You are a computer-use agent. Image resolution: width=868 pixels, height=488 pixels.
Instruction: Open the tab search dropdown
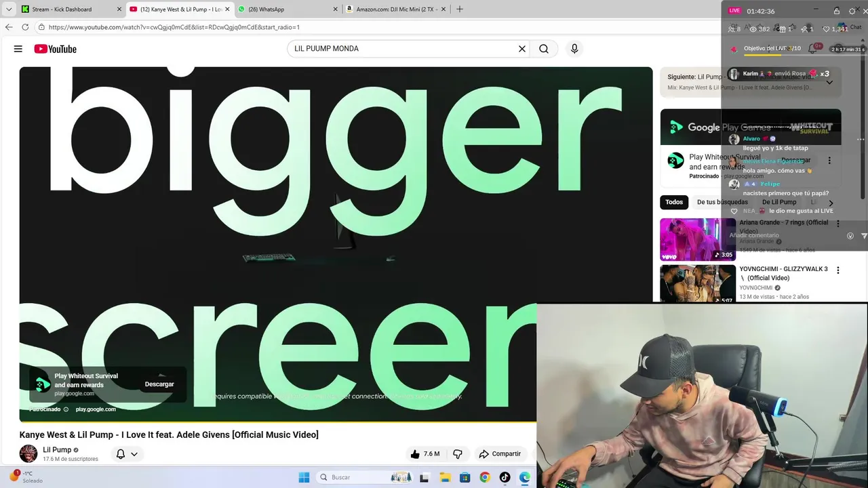[8, 9]
